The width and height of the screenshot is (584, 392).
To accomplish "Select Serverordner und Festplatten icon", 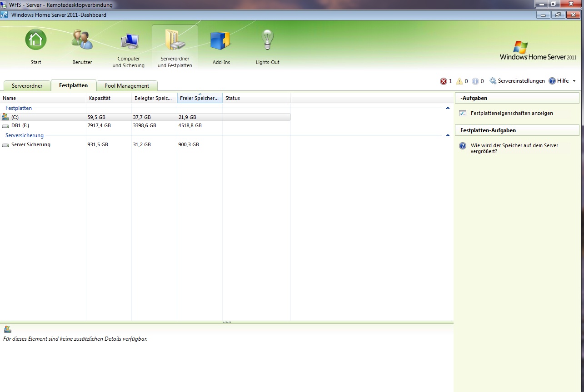I will [x=175, y=40].
